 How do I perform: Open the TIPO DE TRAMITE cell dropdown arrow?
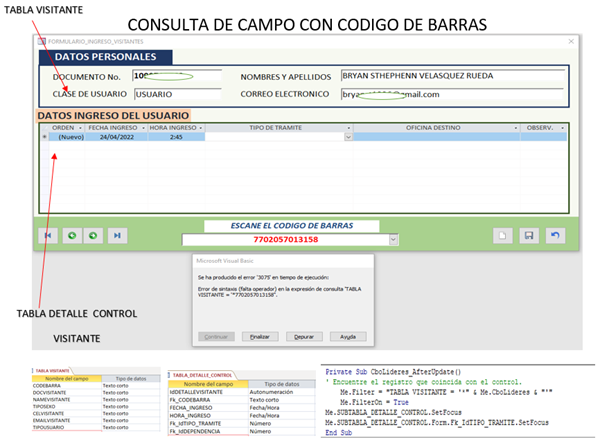(348, 137)
